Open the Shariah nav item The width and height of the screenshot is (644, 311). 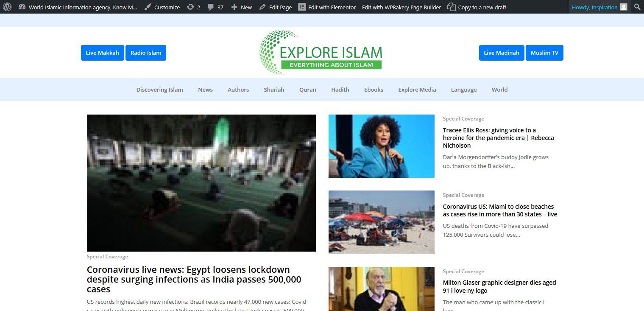coord(274,90)
